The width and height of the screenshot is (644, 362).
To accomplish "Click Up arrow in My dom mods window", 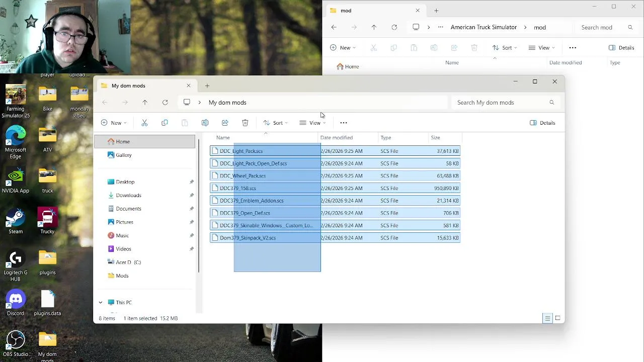I will pyautogui.click(x=145, y=103).
